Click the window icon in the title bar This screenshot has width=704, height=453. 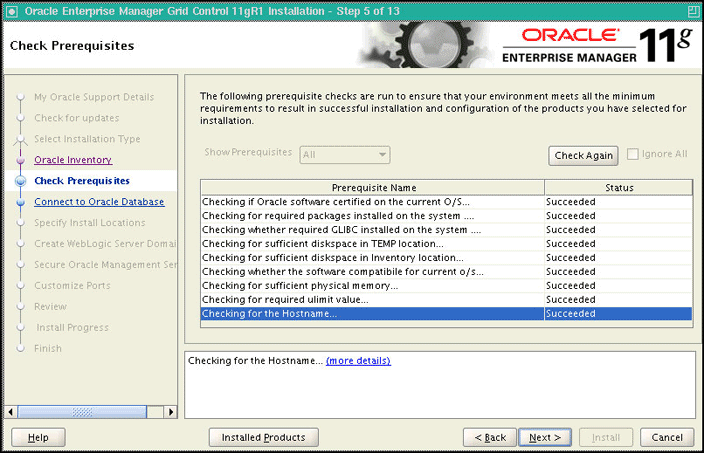tap(12, 11)
